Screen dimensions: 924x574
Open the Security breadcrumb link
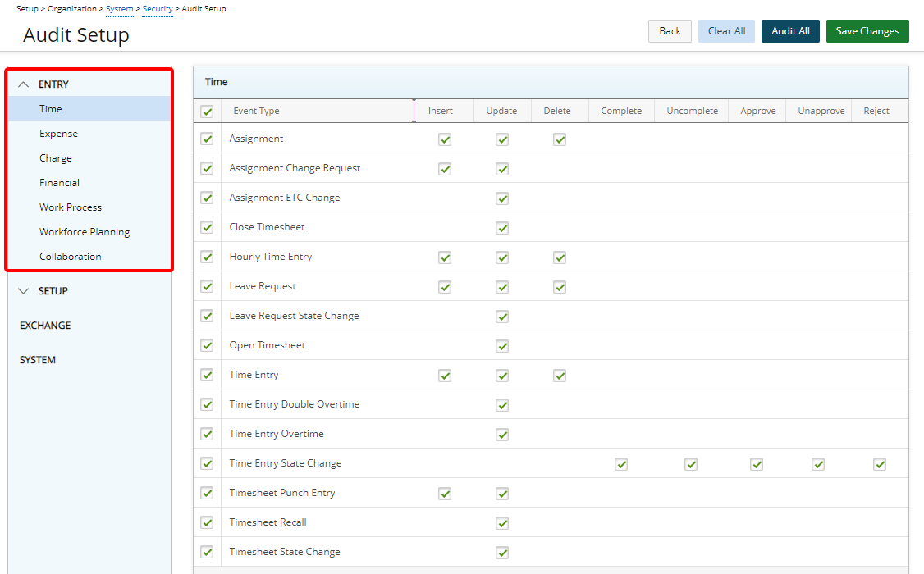[158, 9]
